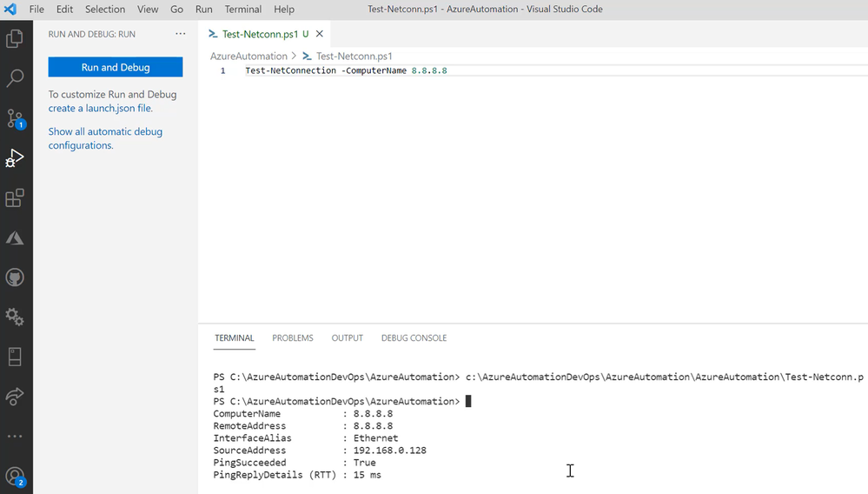Click Test-Netconn.ps1 breadcrumb item
Image resolution: width=868 pixels, height=494 pixels.
point(354,56)
